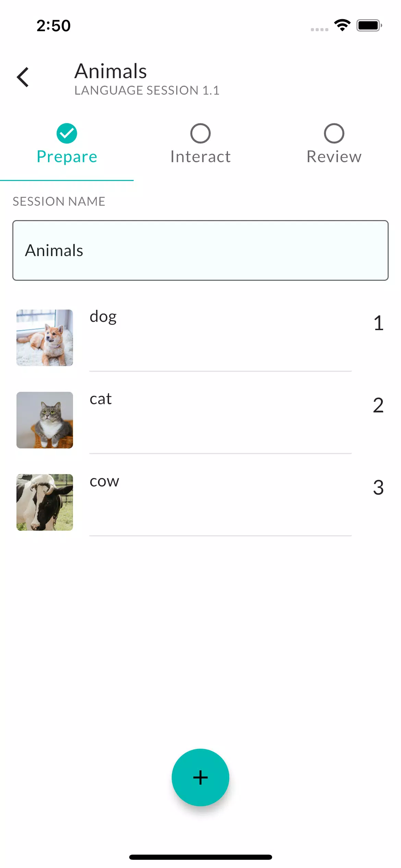
Task: Tap the Wi-Fi status icon
Action: (x=342, y=25)
